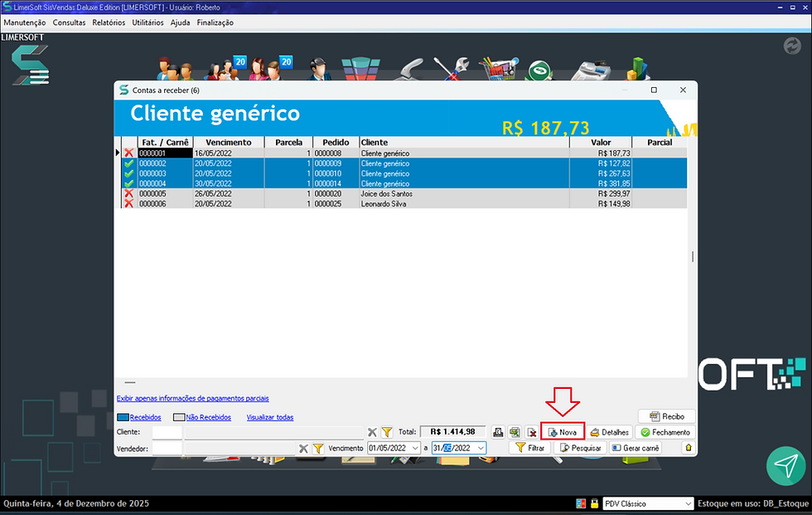Click the green paper-plane send button
Screen dimensions: 812x515
(x=785, y=466)
